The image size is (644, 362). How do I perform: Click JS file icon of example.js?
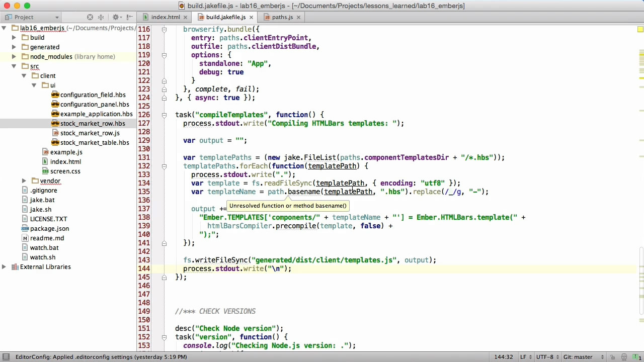pos(45,152)
